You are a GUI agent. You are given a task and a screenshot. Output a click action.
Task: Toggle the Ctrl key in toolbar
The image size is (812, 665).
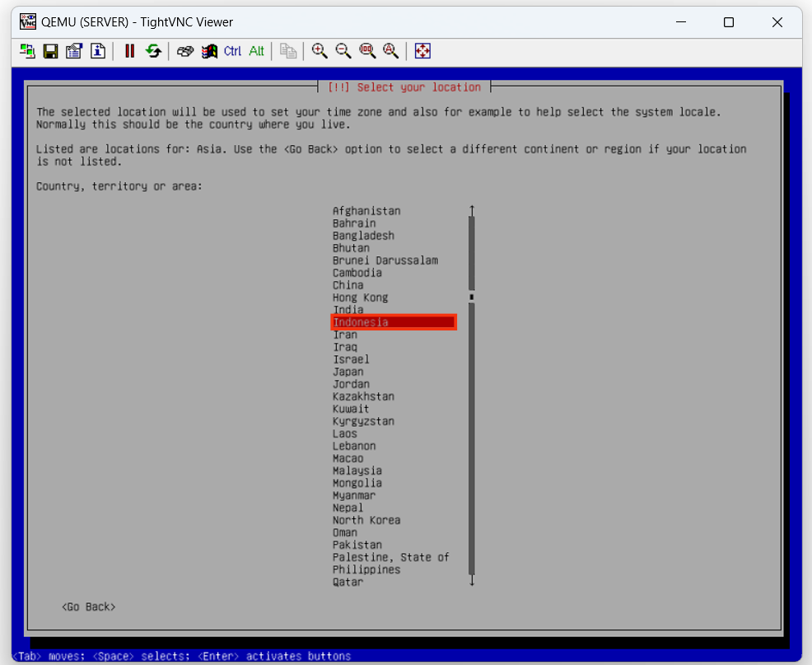click(x=232, y=51)
